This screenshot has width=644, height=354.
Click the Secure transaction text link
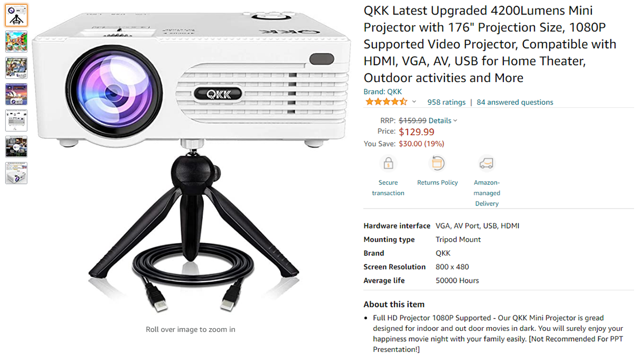click(388, 188)
